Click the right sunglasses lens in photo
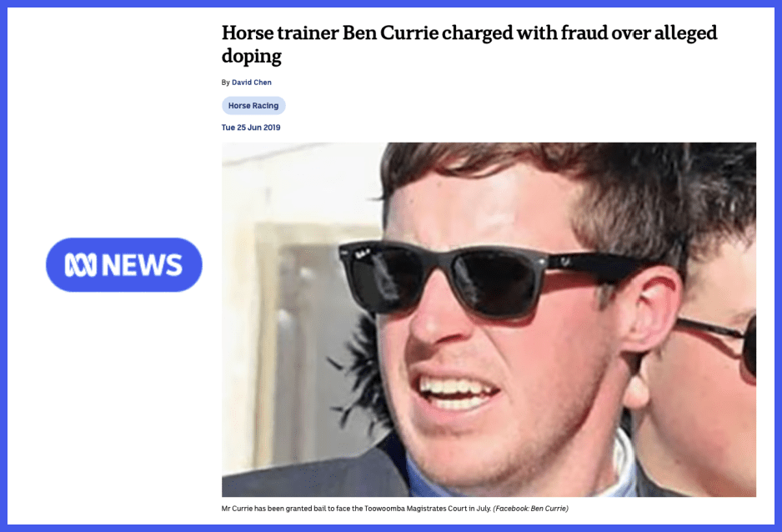Viewport: 782px width, 532px height. click(x=499, y=283)
